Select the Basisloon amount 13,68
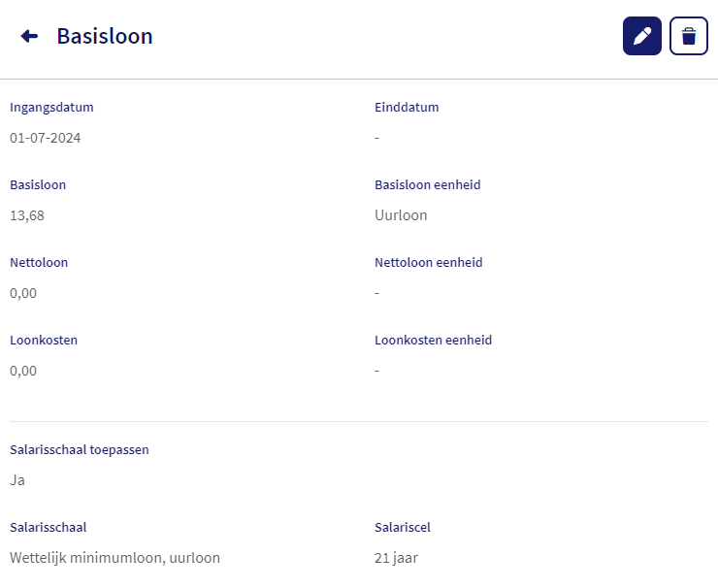The width and height of the screenshot is (718, 588). tap(27, 215)
